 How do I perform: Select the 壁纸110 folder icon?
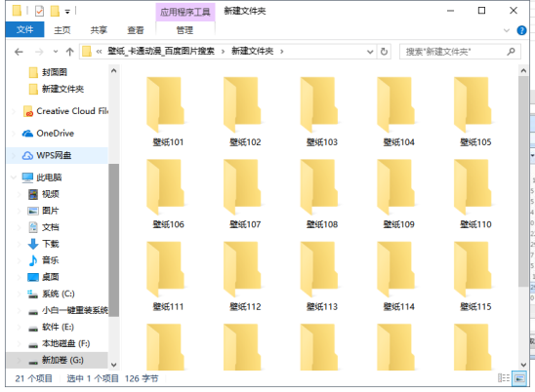tap(473, 187)
